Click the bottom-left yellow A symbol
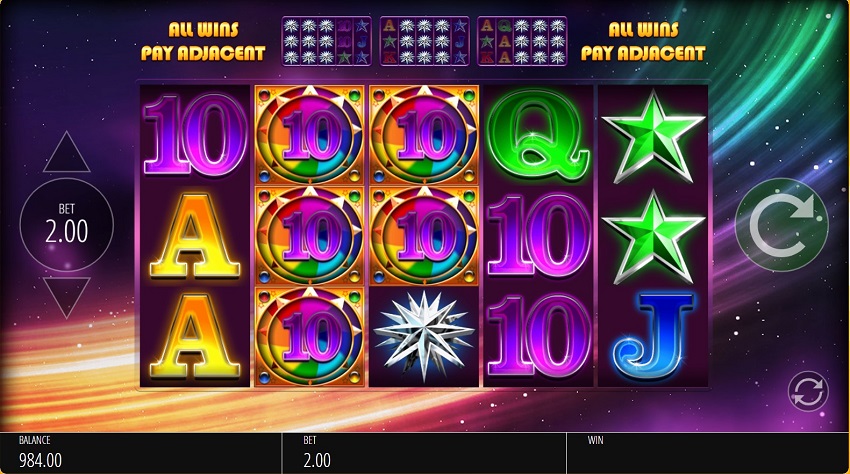 coord(195,336)
